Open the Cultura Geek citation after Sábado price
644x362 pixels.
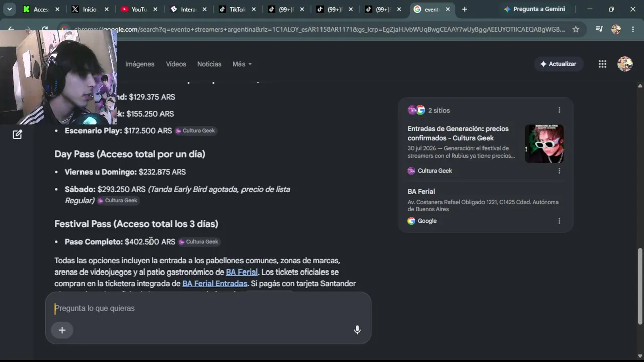pos(117,200)
